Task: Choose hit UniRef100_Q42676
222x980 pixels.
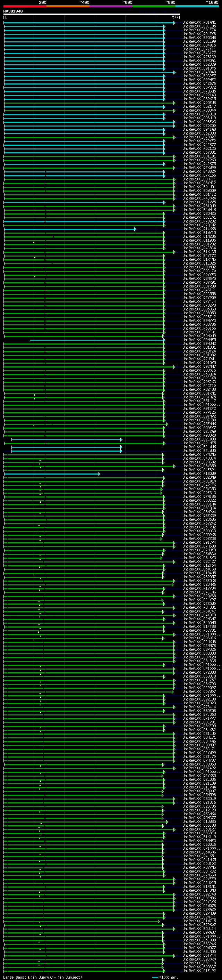Action: click(x=199, y=84)
